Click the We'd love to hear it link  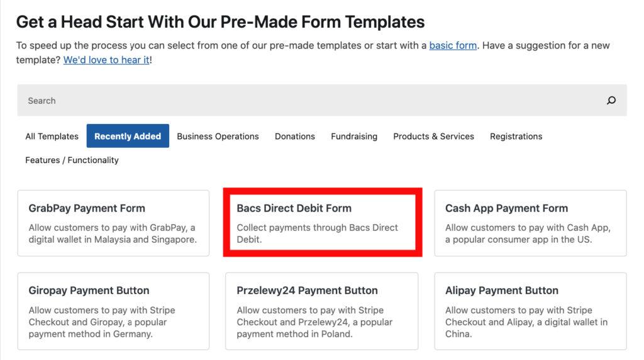coord(106,60)
